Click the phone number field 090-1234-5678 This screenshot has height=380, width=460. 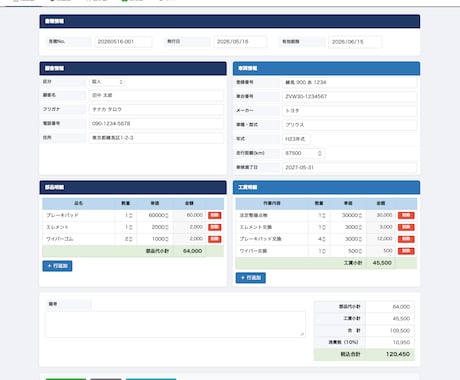[x=156, y=124]
